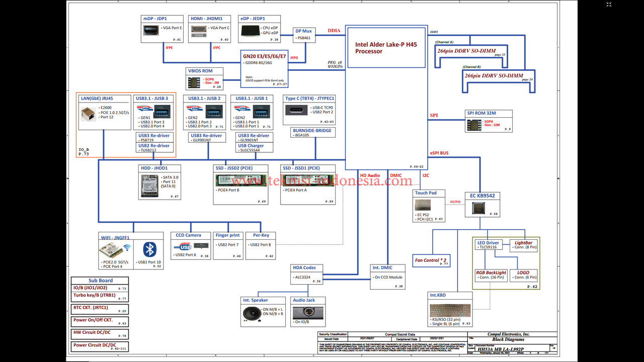644x362 pixels.
Task: Click the USB port image in JUSB 3
Action: point(163,111)
